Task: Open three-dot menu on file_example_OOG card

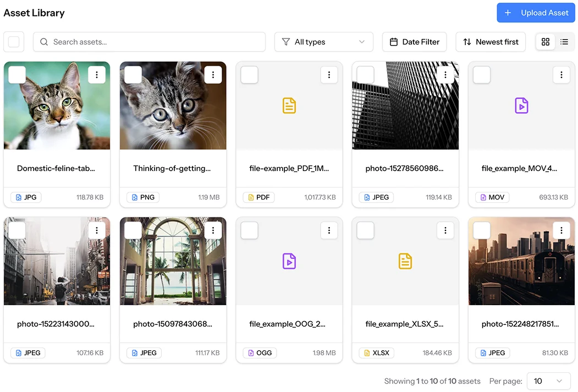Action: click(329, 230)
